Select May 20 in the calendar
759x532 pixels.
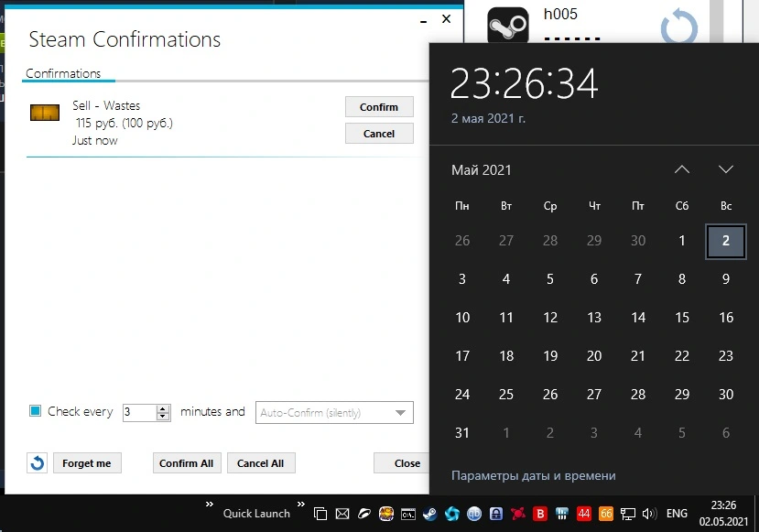tap(594, 356)
